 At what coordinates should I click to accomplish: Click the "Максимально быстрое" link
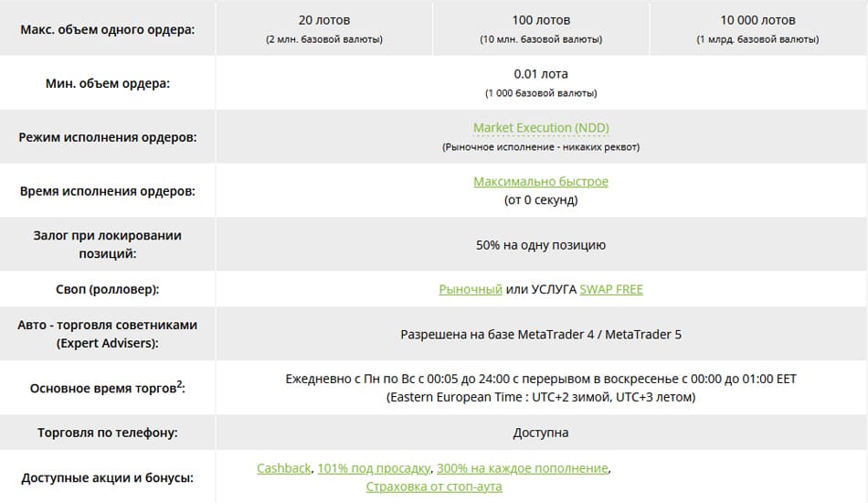(541, 182)
